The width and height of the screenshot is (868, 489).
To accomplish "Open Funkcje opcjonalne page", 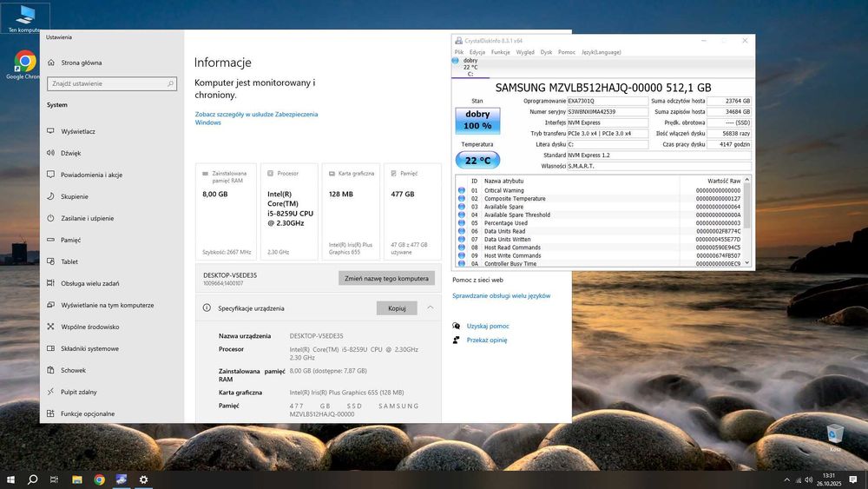I will [81, 413].
